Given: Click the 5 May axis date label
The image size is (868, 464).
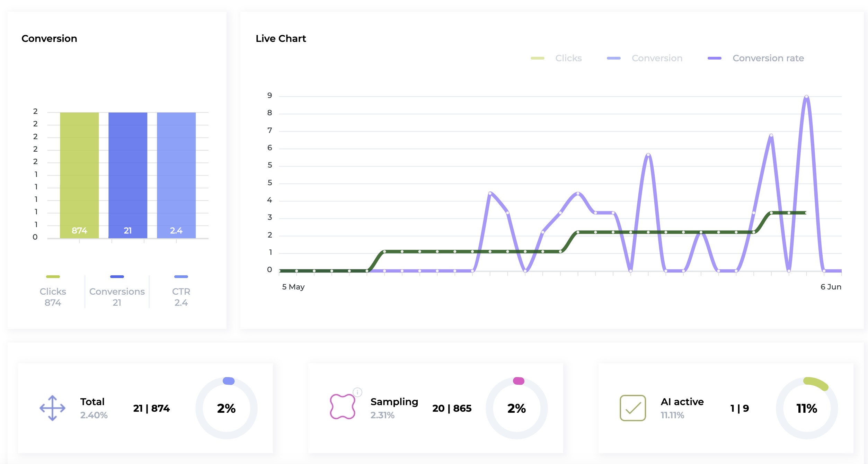Looking at the screenshot, I should click(293, 287).
